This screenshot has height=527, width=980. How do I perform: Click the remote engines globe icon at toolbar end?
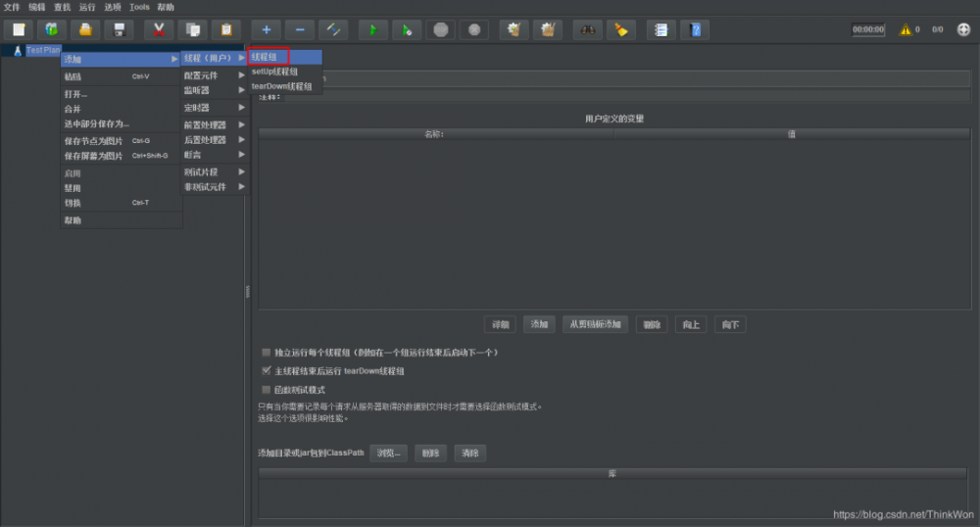point(963,29)
